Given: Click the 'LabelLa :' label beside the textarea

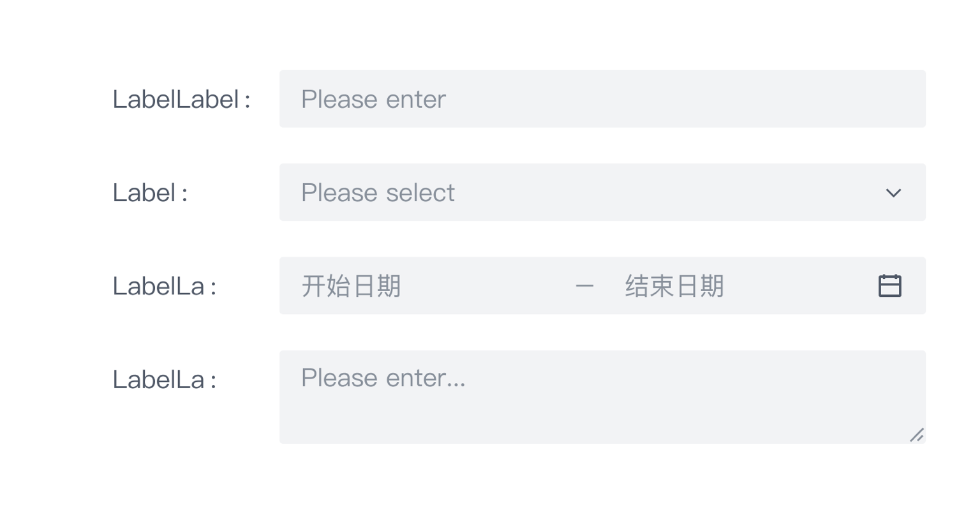Looking at the screenshot, I should point(165,380).
